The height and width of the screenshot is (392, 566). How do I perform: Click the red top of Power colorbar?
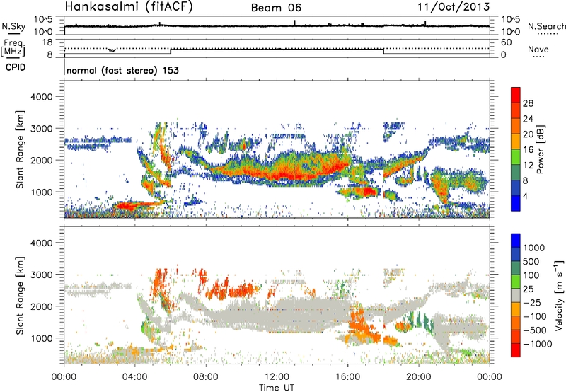click(x=516, y=95)
